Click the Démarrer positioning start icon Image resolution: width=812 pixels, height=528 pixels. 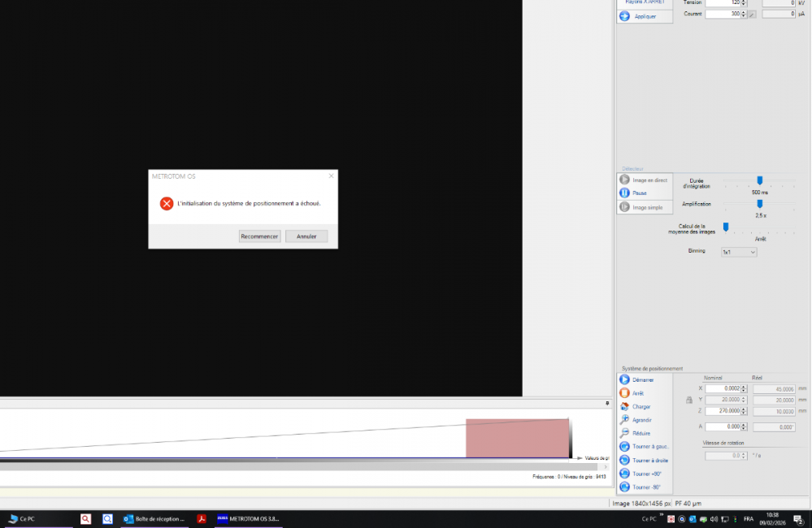(x=624, y=379)
